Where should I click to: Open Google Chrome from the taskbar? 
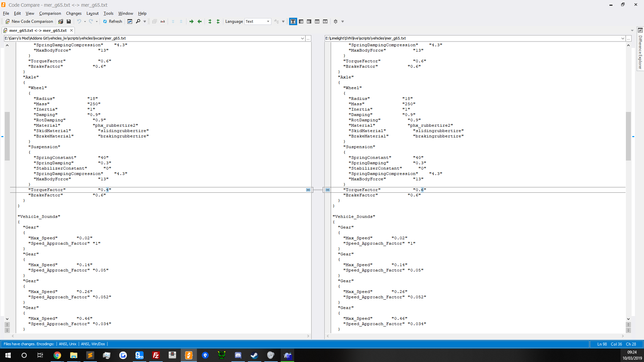57,355
